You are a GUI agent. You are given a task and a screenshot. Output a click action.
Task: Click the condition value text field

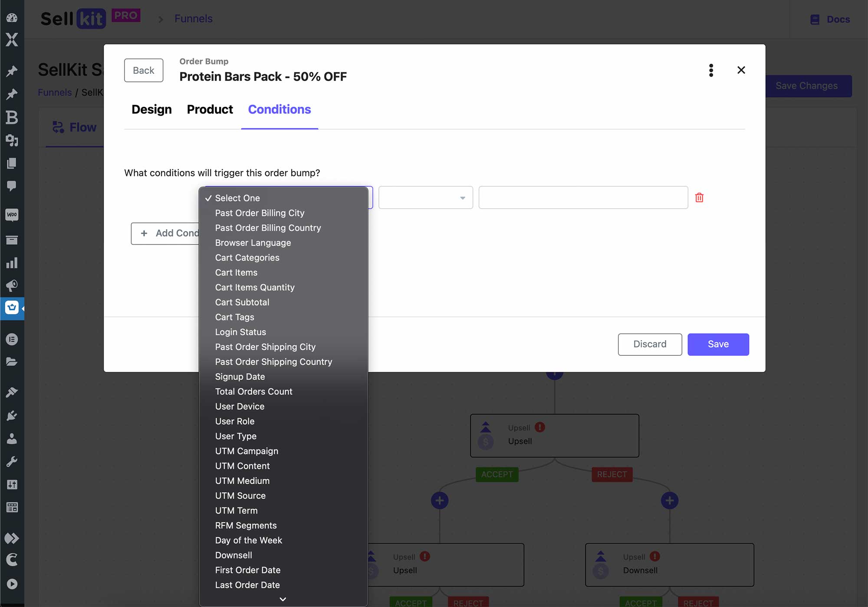click(583, 198)
